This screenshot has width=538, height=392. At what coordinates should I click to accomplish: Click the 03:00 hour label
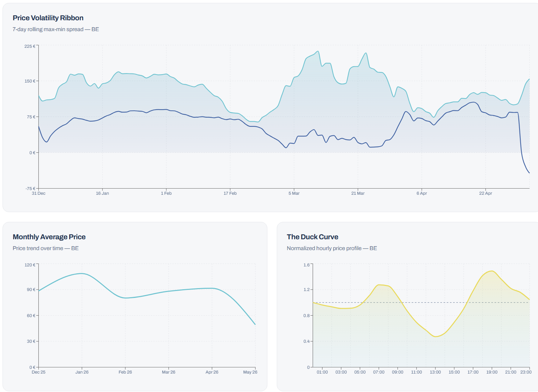click(x=341, y=372)
